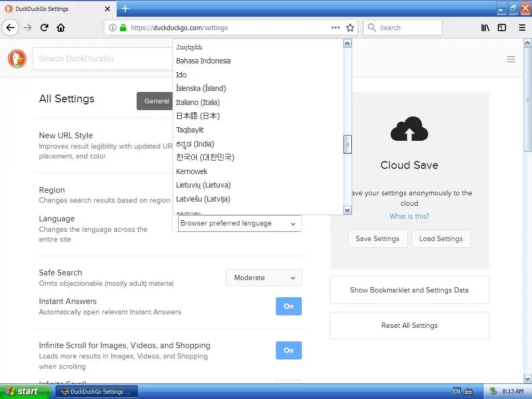Click the page scrollbar down arrow

(528, 379)
